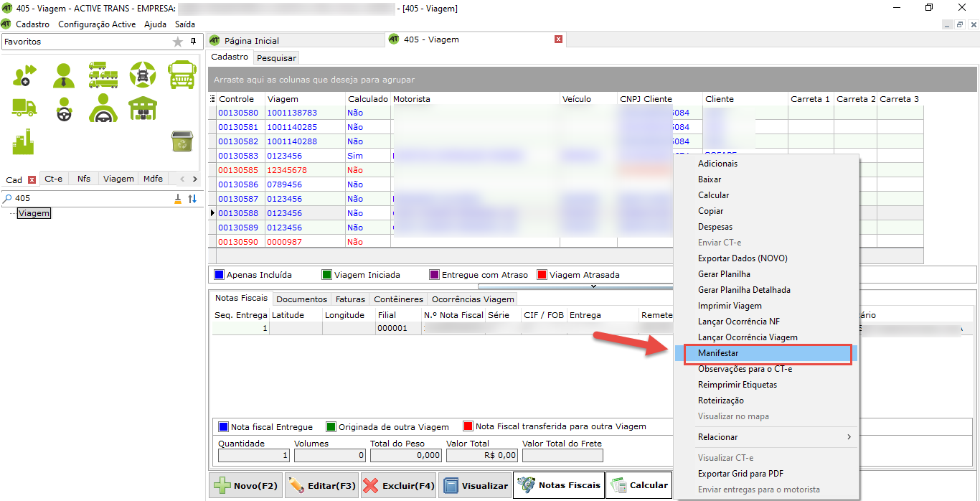
Task: Clear search with the broom icon
Action: pos(178,199)
